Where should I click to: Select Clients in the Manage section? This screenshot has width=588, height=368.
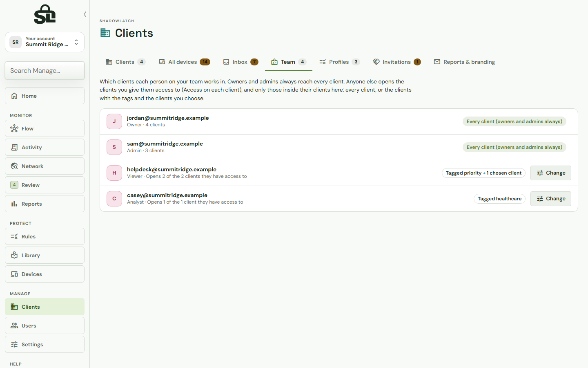45,307
